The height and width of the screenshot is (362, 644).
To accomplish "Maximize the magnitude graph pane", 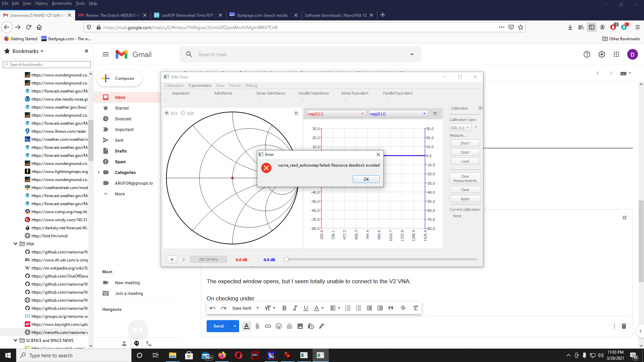I will pos(435,114).
